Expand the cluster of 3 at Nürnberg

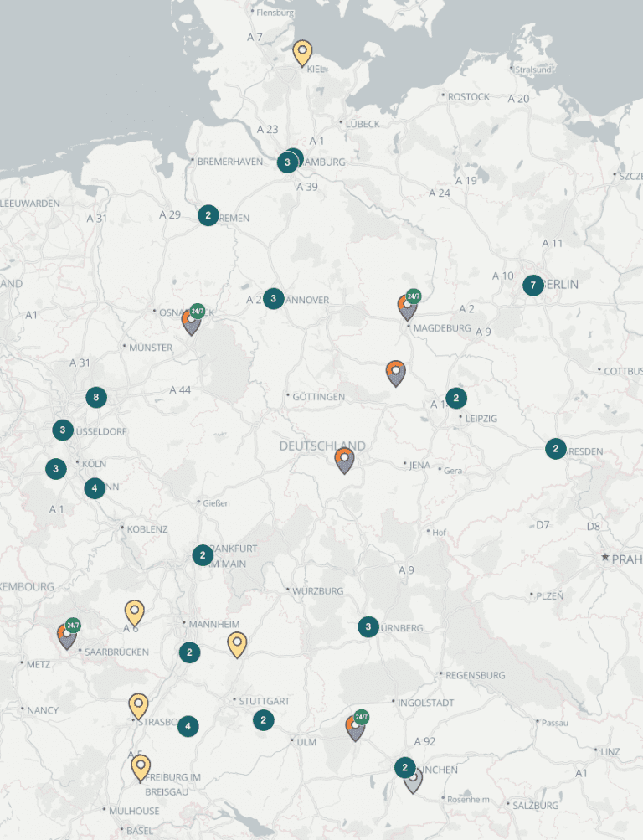(368, 626)
